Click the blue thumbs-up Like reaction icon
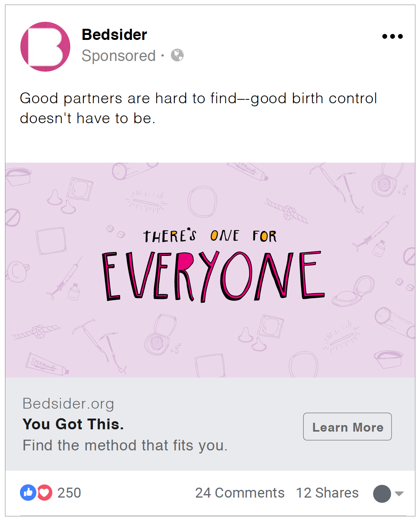 [x=28, y=493]
